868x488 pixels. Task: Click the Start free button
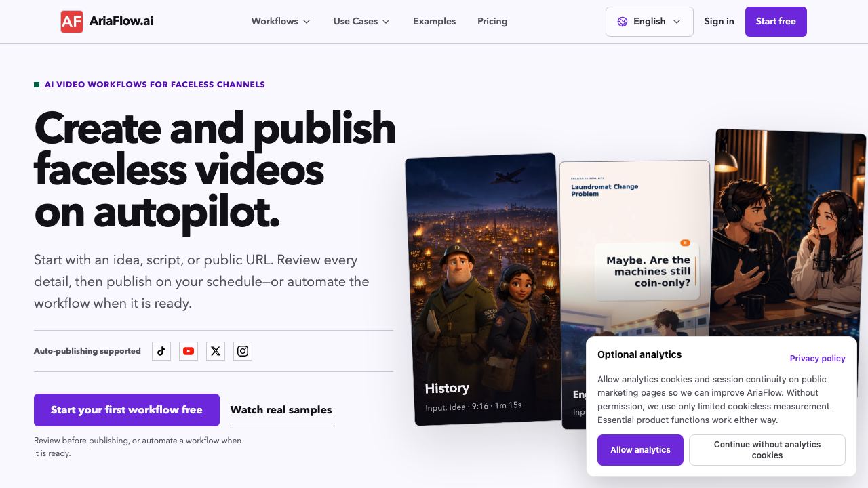[x=776, y=22]
